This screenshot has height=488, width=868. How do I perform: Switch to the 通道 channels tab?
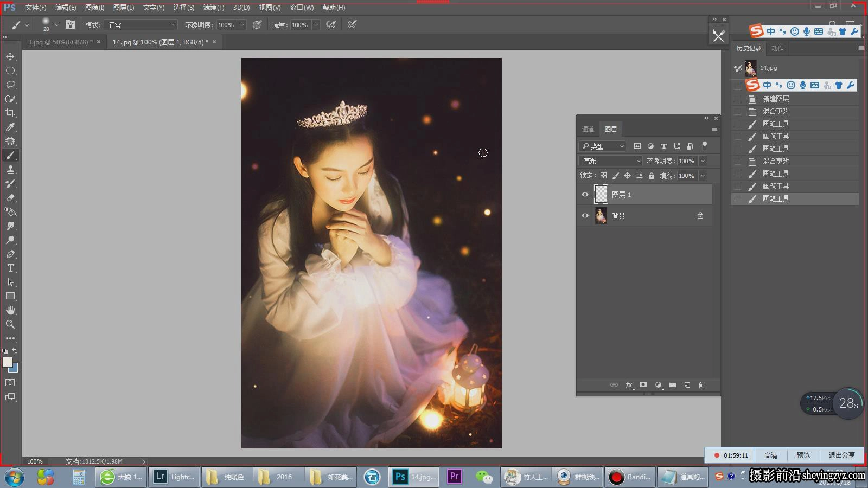[588, 129]
